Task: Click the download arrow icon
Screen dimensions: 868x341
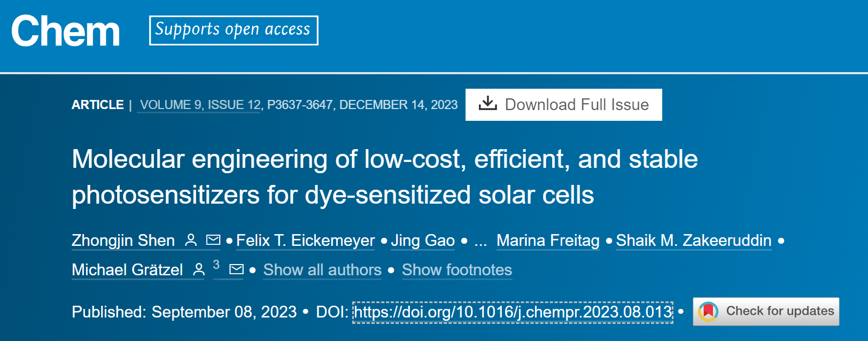Action: coord(487,103)
